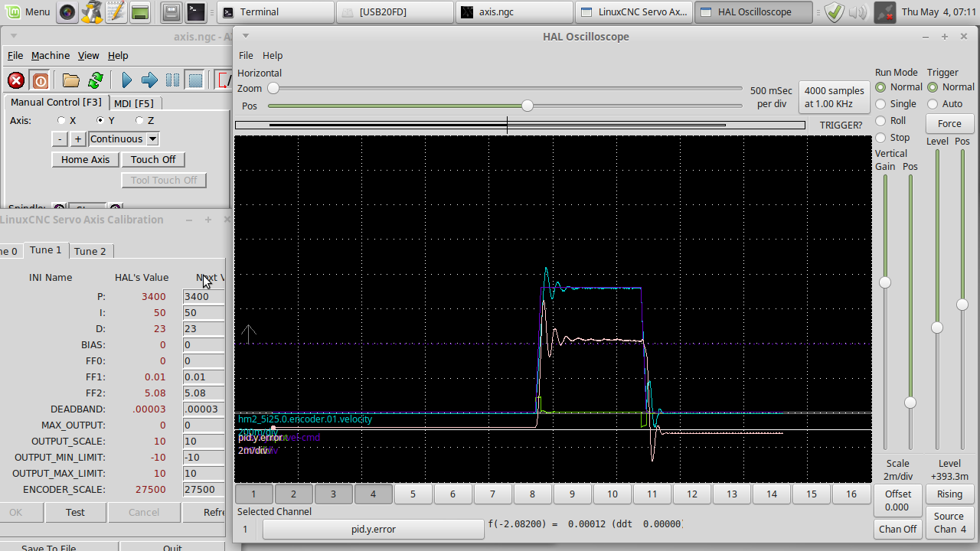
Task: Click vertical Gain slider handle
Action: tap(885, 282)
